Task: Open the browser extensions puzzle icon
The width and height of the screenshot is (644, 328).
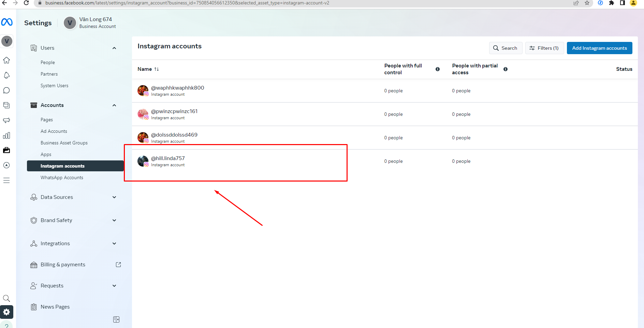Action: point(611,3)
